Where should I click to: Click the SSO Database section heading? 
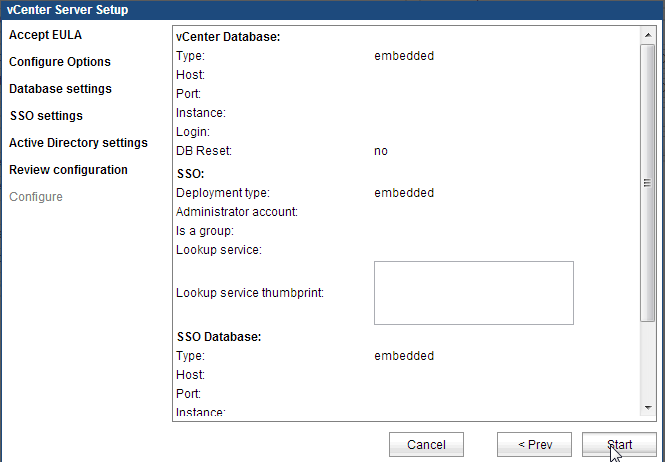click(218, 336)
